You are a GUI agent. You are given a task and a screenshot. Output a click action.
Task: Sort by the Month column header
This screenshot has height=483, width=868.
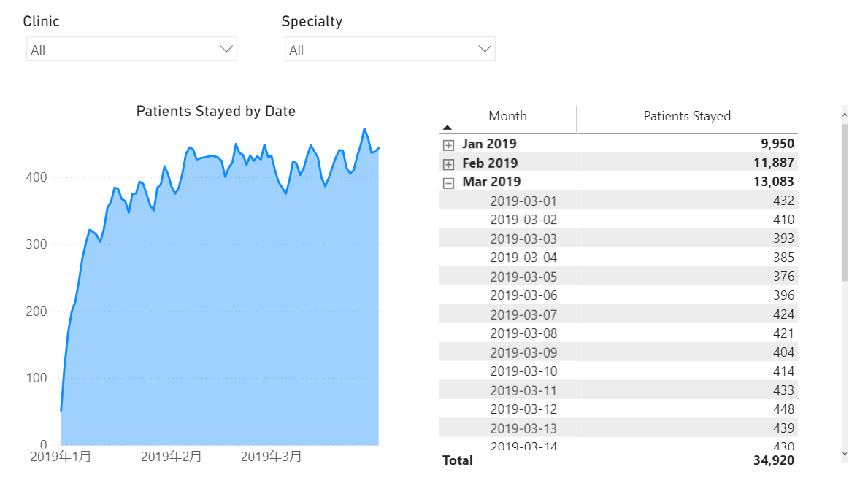point(507,116)
